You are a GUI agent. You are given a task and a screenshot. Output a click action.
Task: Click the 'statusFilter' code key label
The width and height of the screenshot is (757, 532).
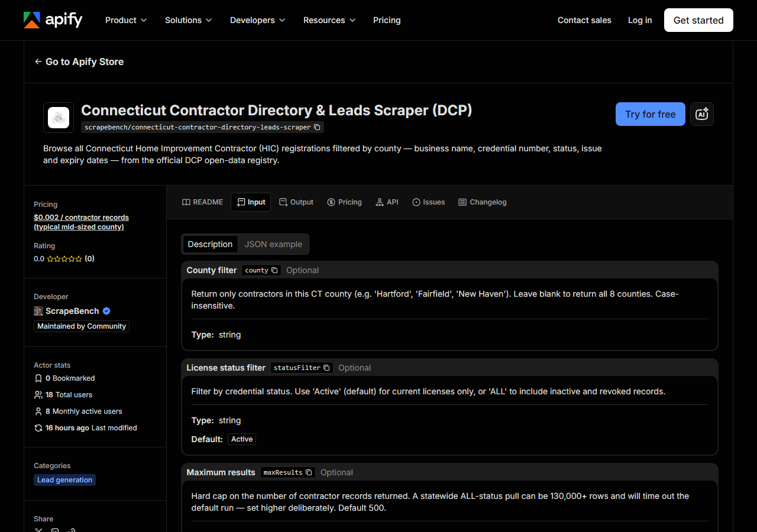coord(297,368)
